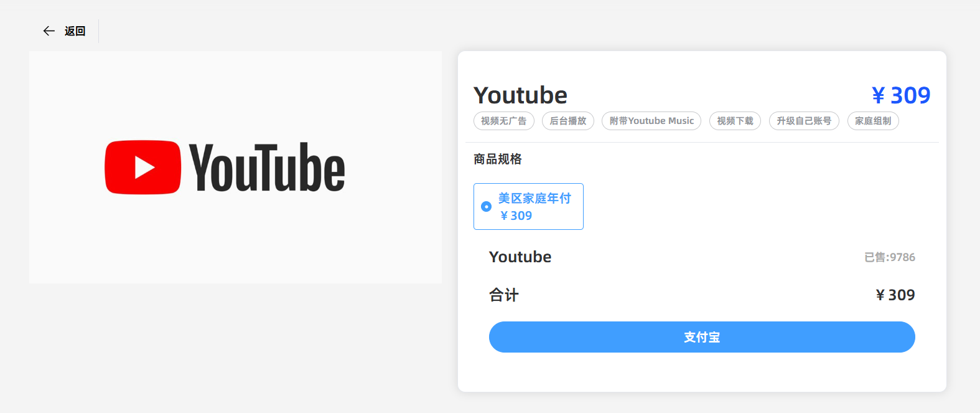Click the 合计 total label
The height and width of the screenshot is (413, 980).
point(504,295)
